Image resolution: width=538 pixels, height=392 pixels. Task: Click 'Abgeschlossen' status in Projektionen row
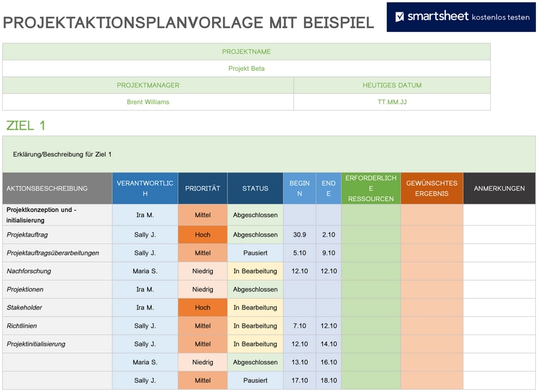[256, 289]
